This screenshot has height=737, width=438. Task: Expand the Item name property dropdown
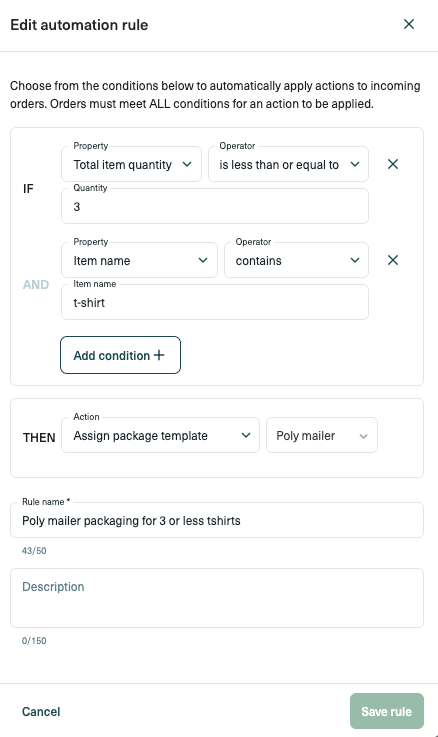coord(140,260)
